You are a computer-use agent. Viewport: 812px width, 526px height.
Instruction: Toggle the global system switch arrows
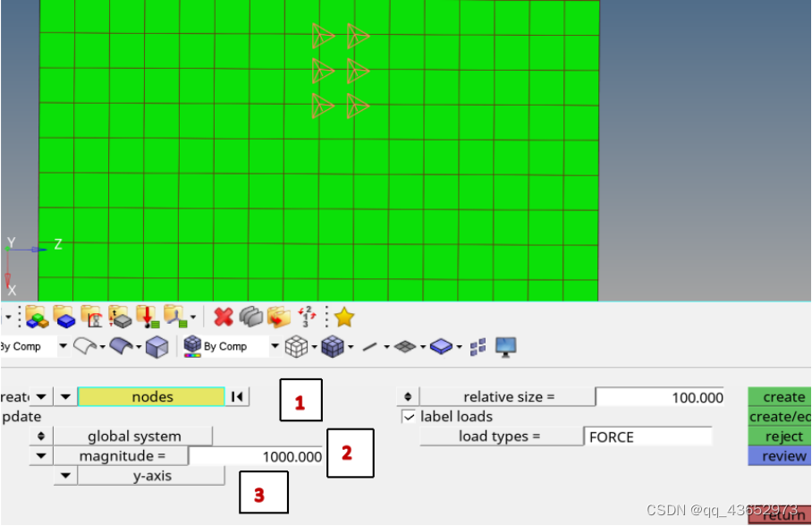41,437
